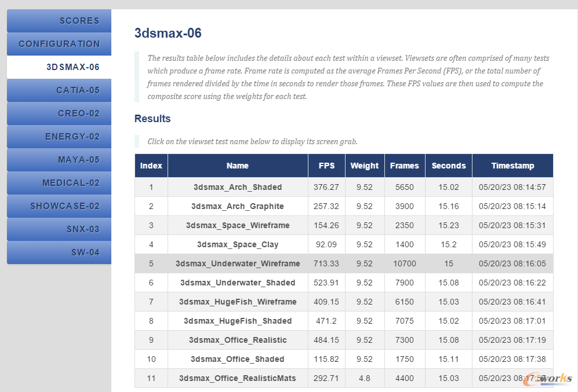Click the Seconds column header
Image resolution: width=578 pixels, height=392 pixels.
click(449, 166)
